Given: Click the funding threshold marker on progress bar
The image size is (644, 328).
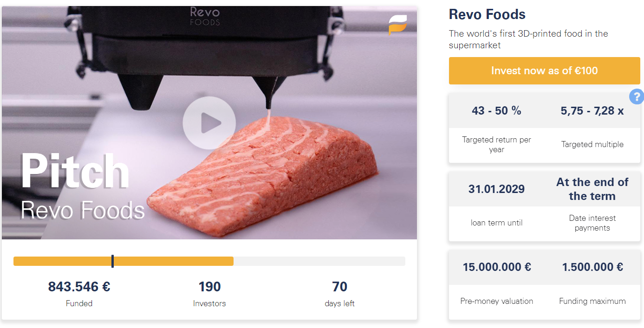Looking at the screenshot, I should pyautogui.click(x=113, y=261).
